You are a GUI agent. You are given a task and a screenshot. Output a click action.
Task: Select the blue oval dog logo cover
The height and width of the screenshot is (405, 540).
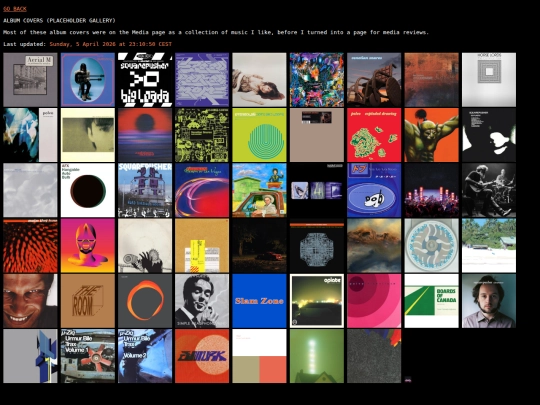tap(374, 190)
